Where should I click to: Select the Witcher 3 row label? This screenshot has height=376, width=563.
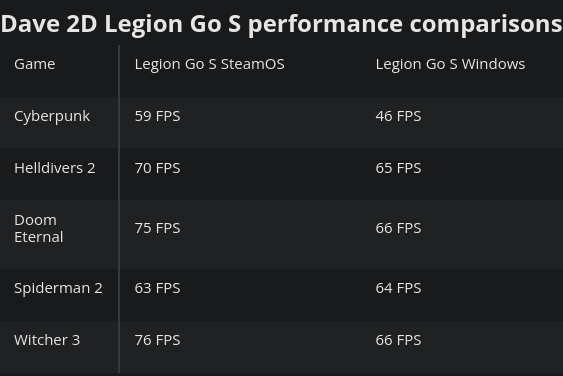[47, 340]
